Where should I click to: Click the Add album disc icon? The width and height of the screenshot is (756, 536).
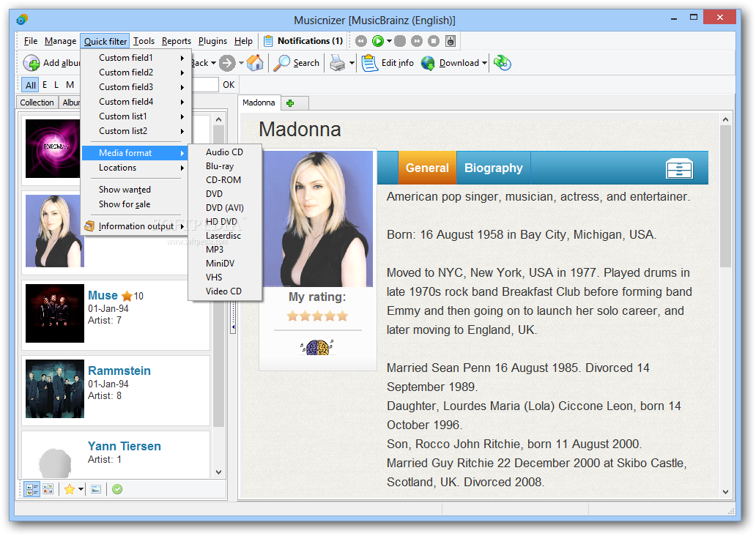(x=31, y=63)
